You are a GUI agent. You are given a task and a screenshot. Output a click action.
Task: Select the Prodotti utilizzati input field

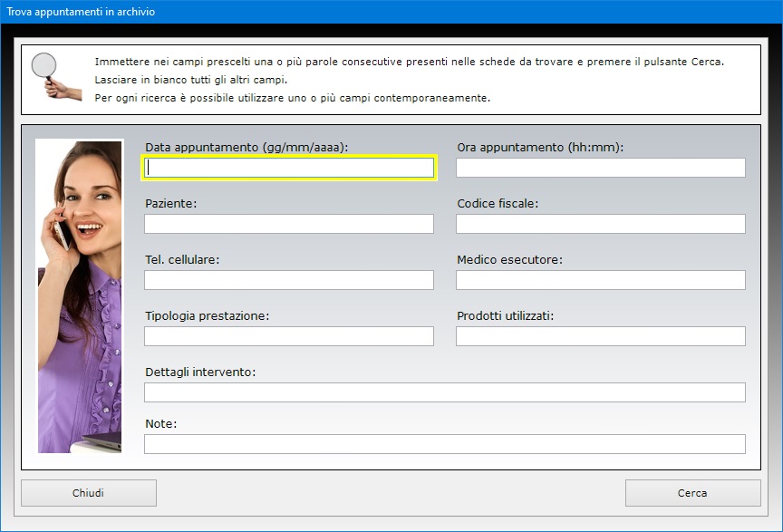point(601,336)
